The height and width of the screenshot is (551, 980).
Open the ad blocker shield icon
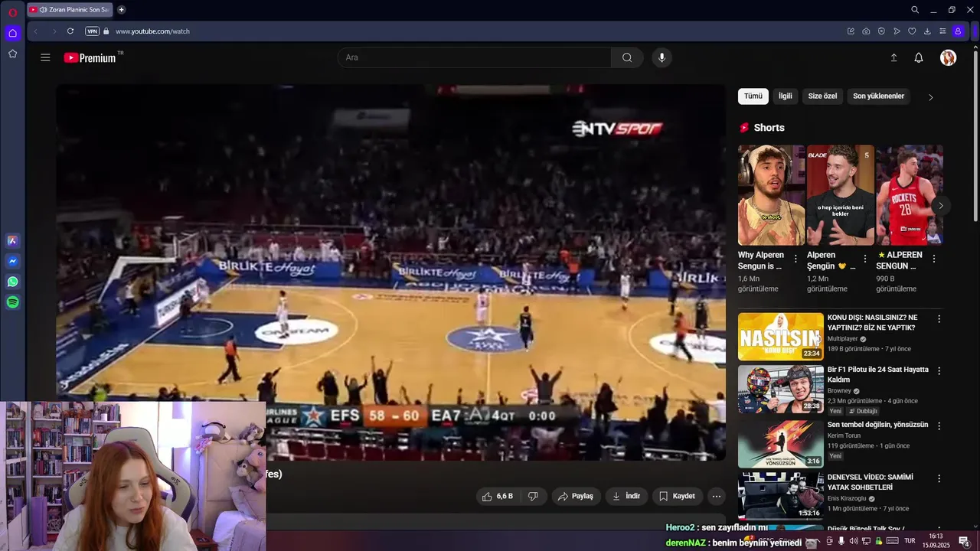(881, 31)
